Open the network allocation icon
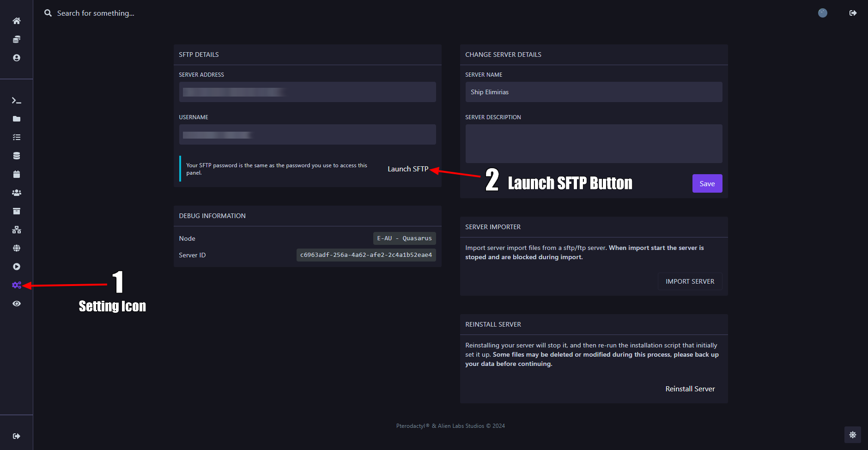Viewport: 868px width, 450px height. tap(17, 230)
